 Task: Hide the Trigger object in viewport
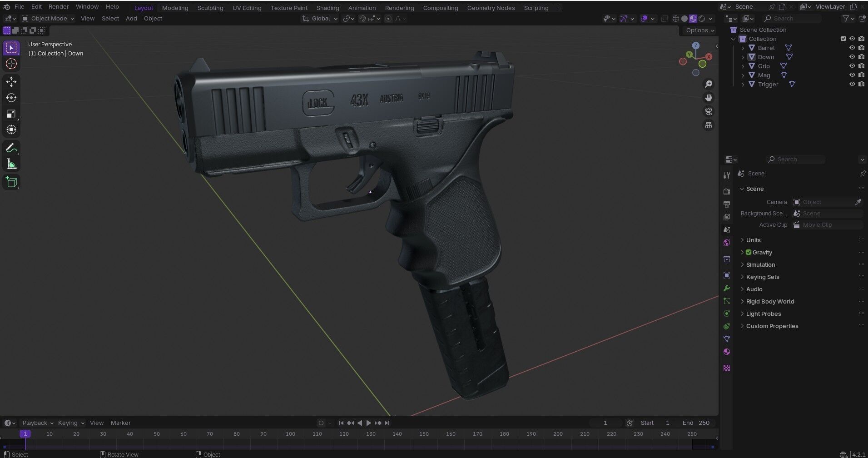point(852,84)
